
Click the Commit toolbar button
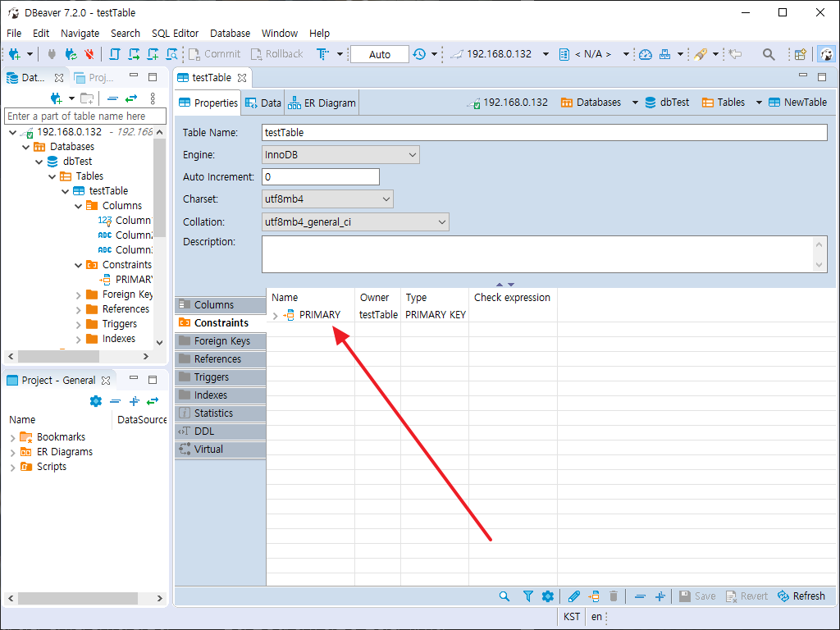pos(214,54)
